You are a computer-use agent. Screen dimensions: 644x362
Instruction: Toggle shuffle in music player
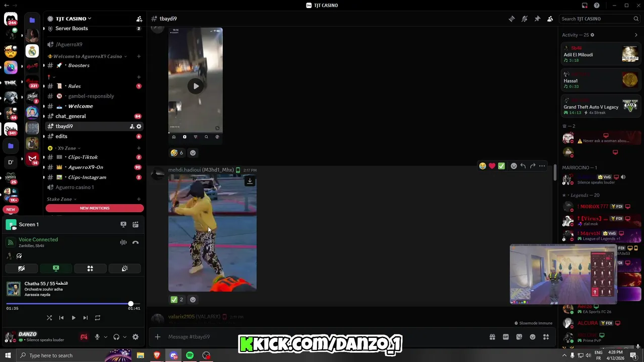[49, 318]
